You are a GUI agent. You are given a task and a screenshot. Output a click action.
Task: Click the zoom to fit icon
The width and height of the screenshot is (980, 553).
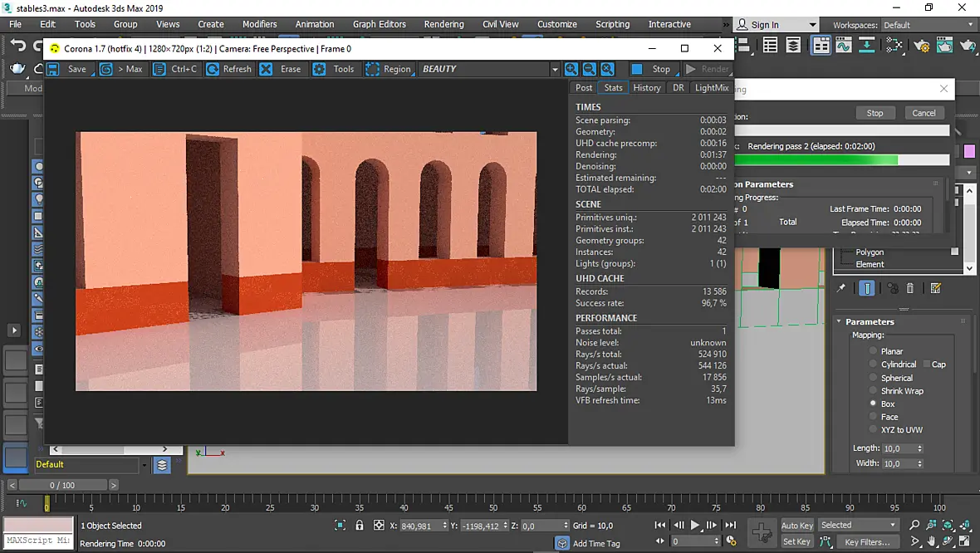(x=607, y=69)
